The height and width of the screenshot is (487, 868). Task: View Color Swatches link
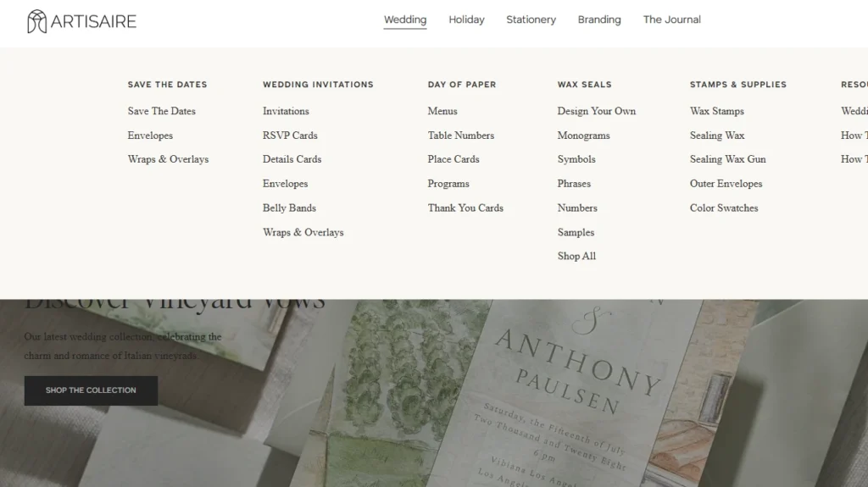pos(724,208)
